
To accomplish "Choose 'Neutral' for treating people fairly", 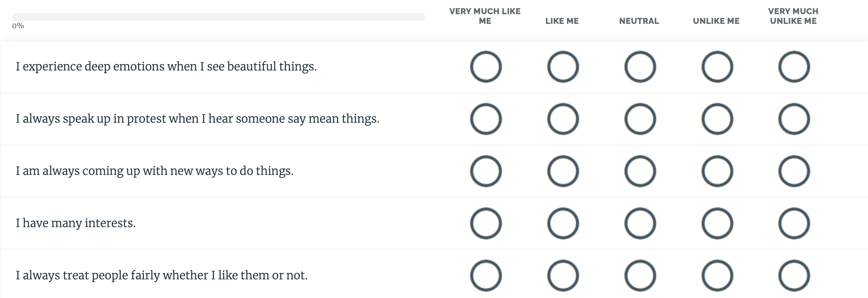I will pyautogui.click(x=640, y=276).
